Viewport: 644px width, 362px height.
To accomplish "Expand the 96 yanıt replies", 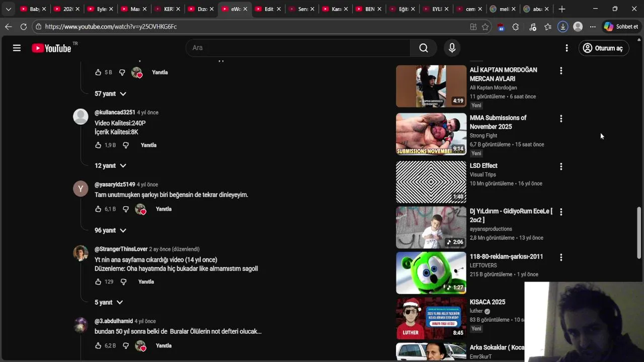I will (x=110, y=230).
